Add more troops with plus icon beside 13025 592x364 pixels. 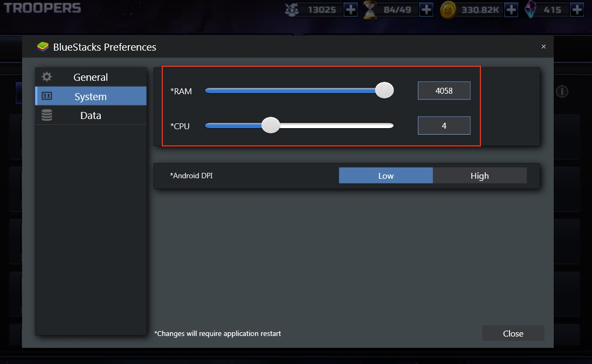[x=350, y=10]
